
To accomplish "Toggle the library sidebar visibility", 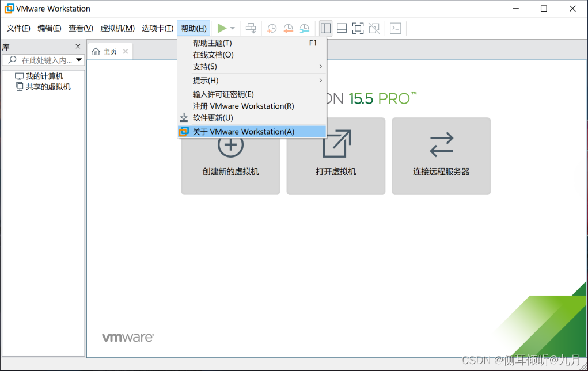I will [x=325, y=28].
